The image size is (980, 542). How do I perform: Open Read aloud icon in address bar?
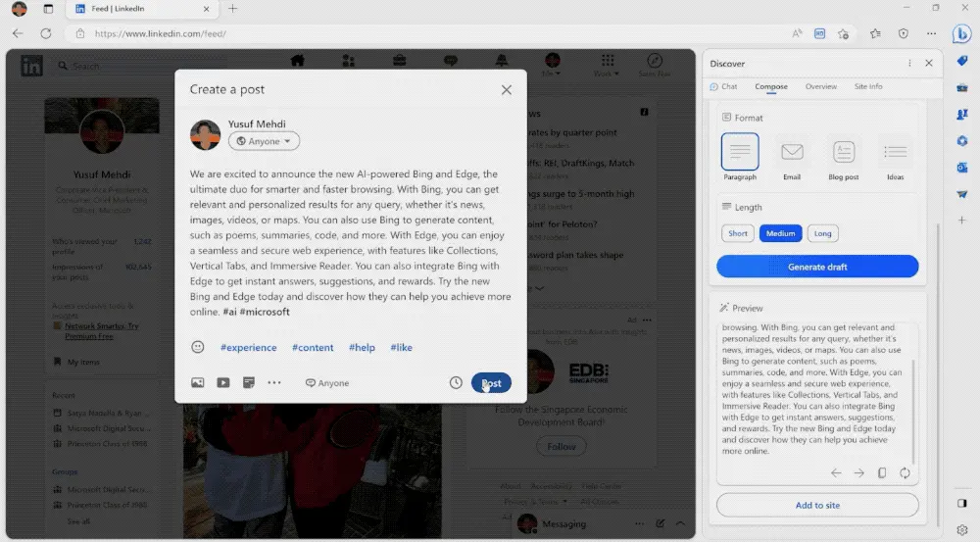pos(797,33)
